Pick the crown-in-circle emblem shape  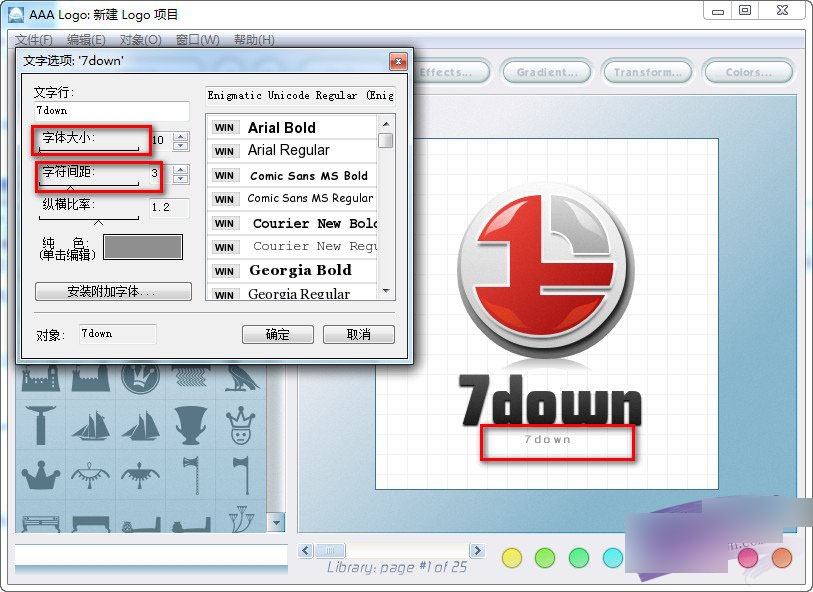pos(140,377)
